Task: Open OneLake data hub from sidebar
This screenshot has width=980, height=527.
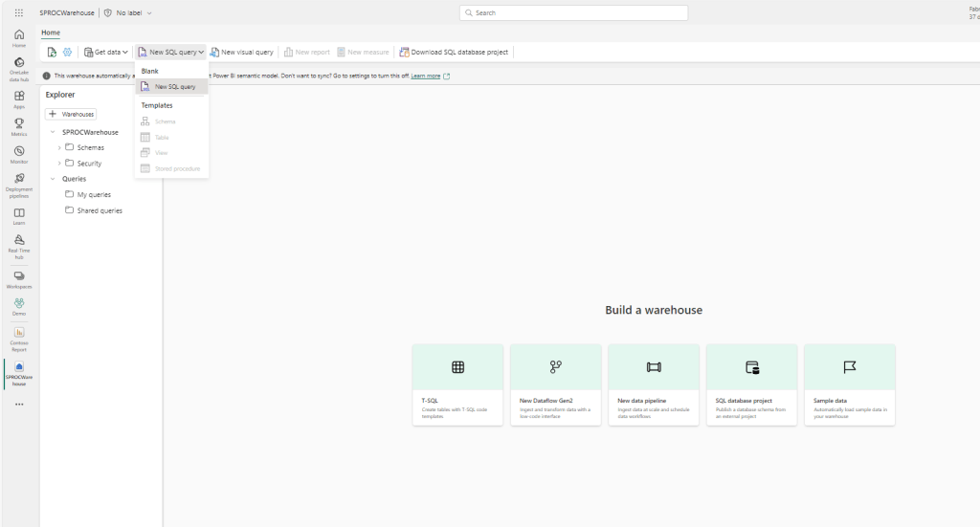Action: click(19, 69)
